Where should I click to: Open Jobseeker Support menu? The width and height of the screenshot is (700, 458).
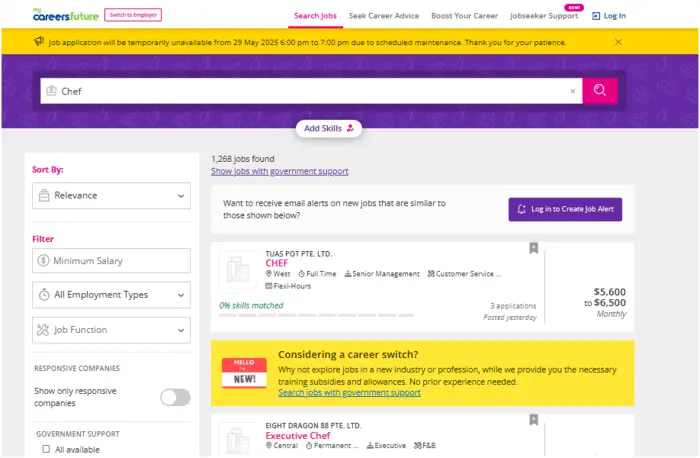click(544, 16)
